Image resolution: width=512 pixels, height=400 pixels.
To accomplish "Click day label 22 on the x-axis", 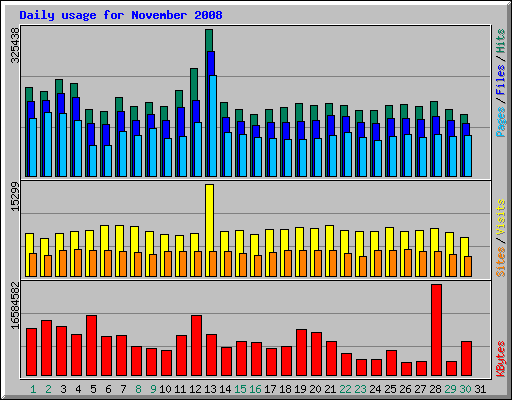I will pos(345,389).
